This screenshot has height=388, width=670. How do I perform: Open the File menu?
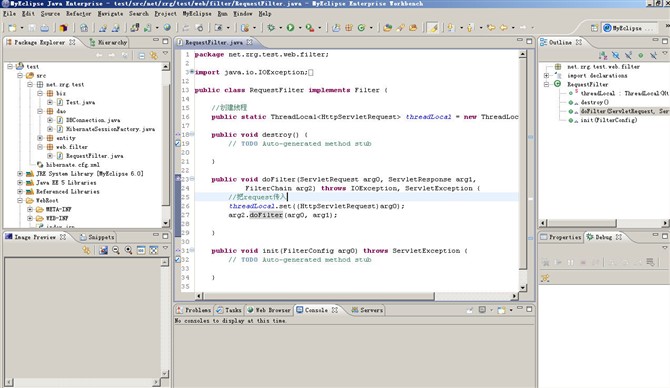tap(9, 14)
